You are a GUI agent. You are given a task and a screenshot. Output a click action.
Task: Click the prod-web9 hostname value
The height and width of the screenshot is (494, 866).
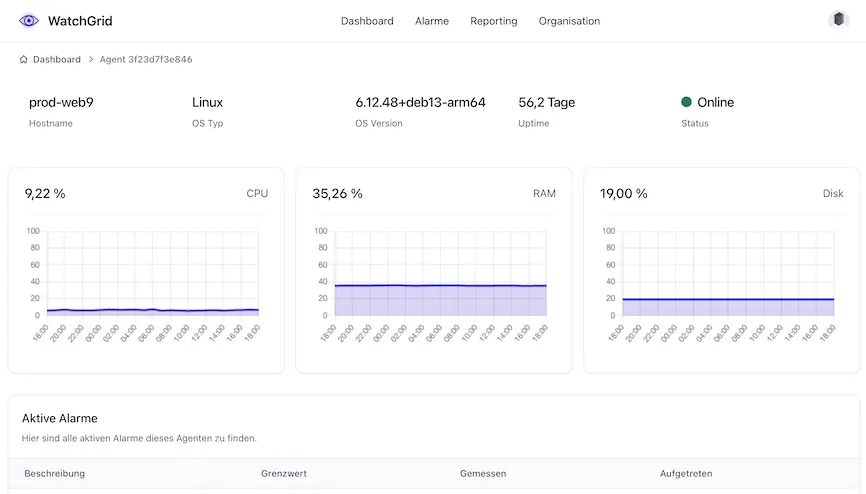61,102
